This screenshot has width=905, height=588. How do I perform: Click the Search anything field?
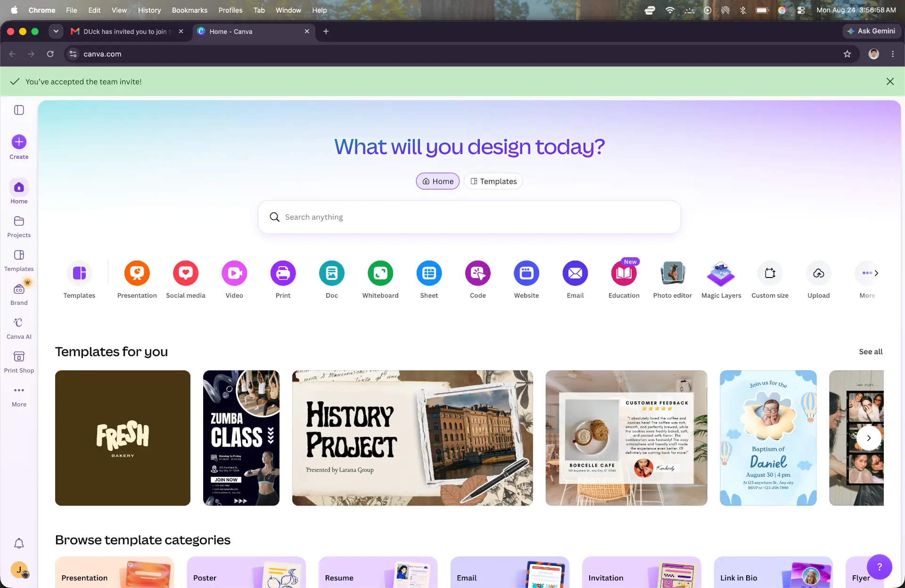click(469, 217)
